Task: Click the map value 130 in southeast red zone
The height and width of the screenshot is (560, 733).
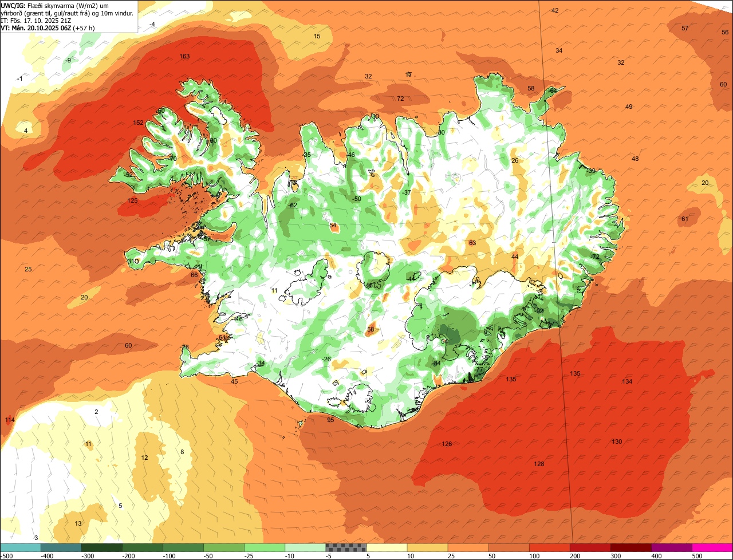Action: (617, 441)
